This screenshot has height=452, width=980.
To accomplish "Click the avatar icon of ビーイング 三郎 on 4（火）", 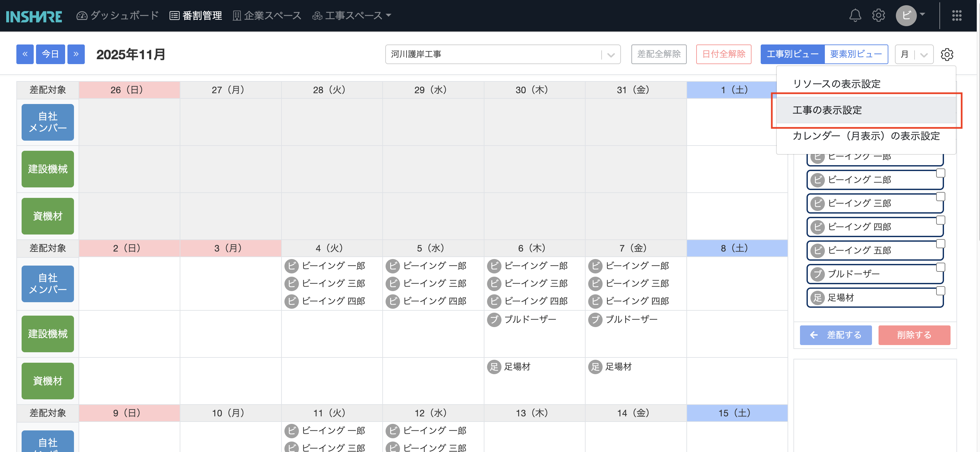I will [x=291, y=284].
